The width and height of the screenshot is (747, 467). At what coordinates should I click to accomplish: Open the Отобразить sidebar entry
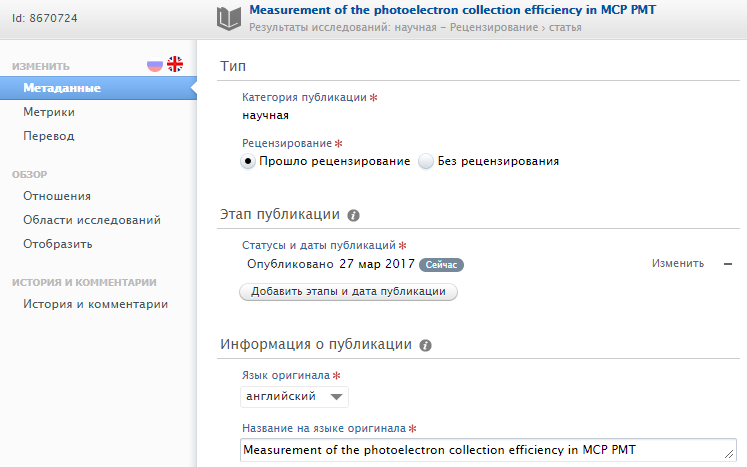(58, 244)
